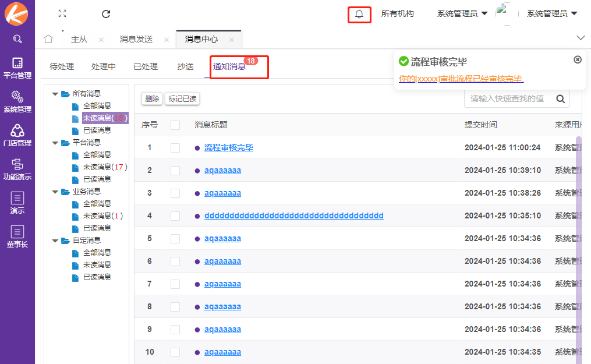591x364 pixels.
Task: Open 功能演示 in sidebar
Action: (x=17, y=169)
